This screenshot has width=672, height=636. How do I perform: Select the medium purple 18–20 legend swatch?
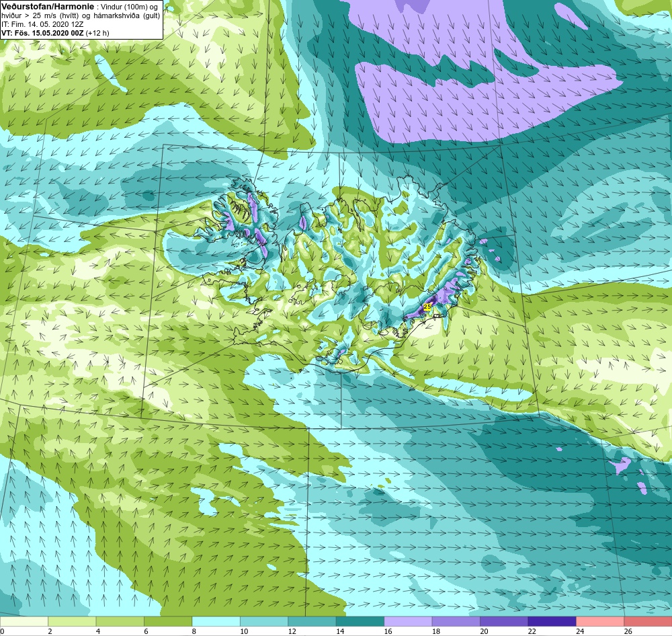pyautogui.click(x=456, y=621)
